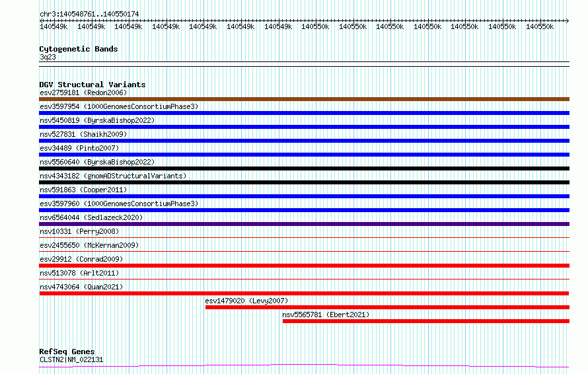588x374 pixels.
Task: Click the esv2455650 (McKernan2009) label
Action: [89, 245]
